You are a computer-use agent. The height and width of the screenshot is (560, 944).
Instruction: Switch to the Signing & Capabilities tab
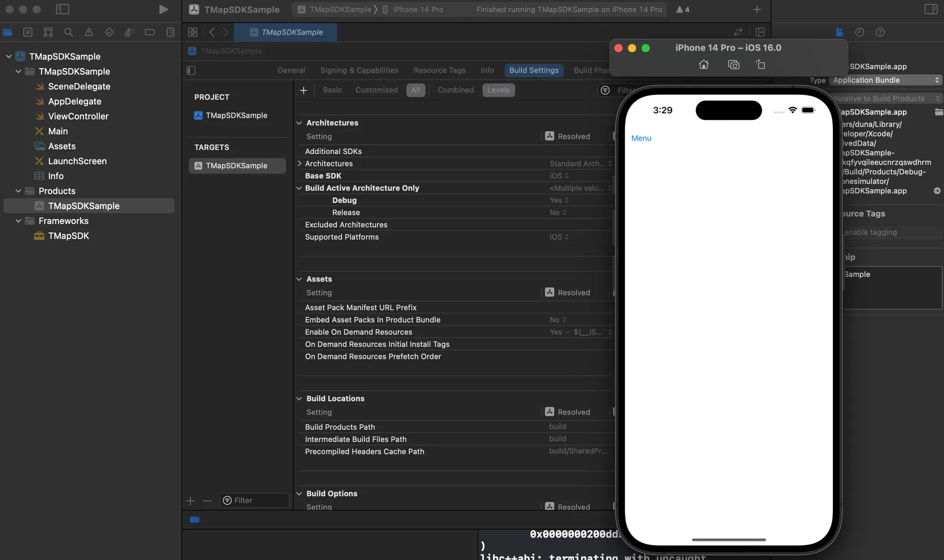(x=359, y=70)
